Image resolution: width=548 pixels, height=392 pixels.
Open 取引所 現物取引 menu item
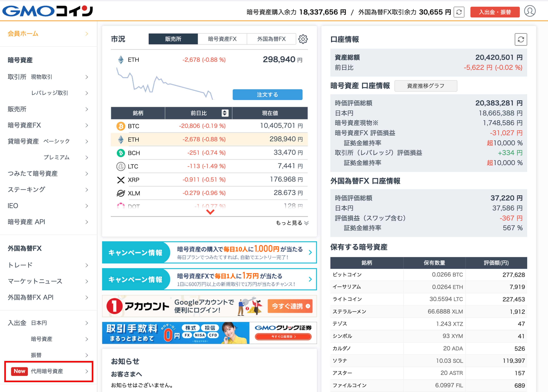pyautogui.click(x=48, y=77)
